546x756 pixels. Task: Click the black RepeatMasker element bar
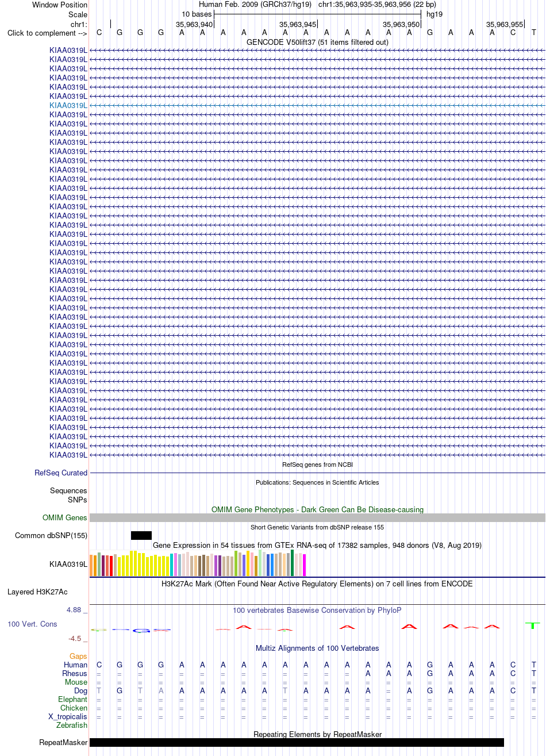(x=297, y=742)
